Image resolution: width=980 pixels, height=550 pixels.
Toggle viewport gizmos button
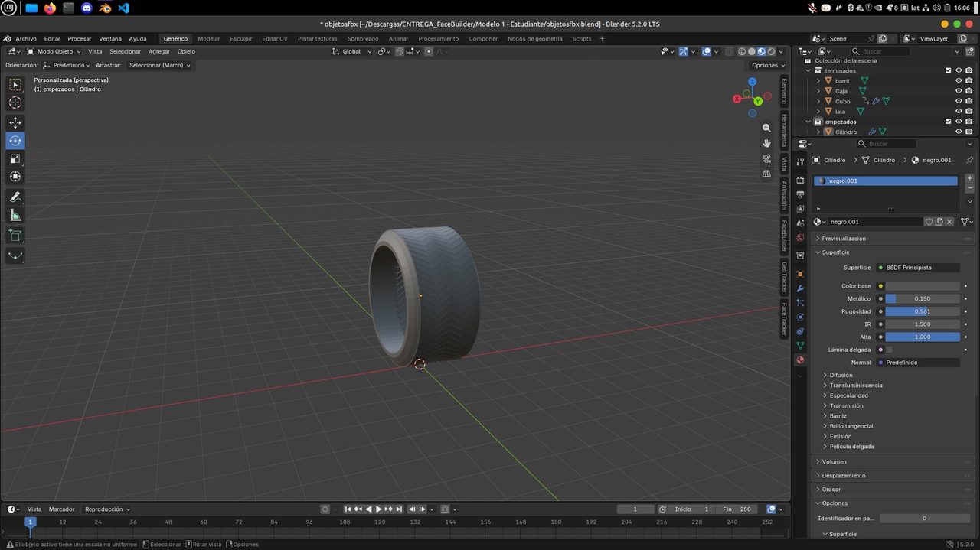point(684,51)
